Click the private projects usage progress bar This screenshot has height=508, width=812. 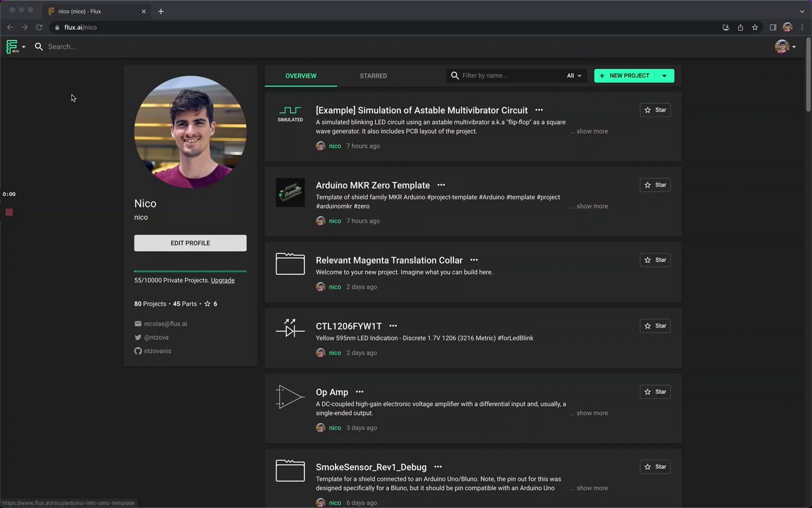[x=190, y=271]
